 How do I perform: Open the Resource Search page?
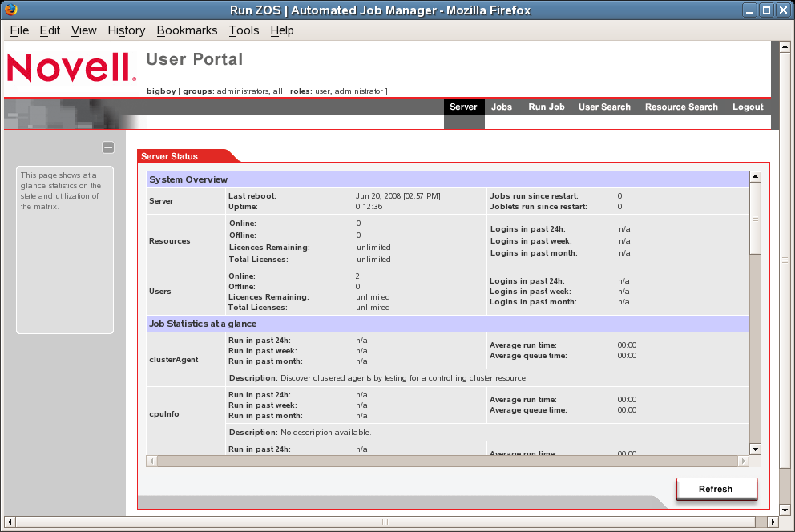click(x=681, y=107)
